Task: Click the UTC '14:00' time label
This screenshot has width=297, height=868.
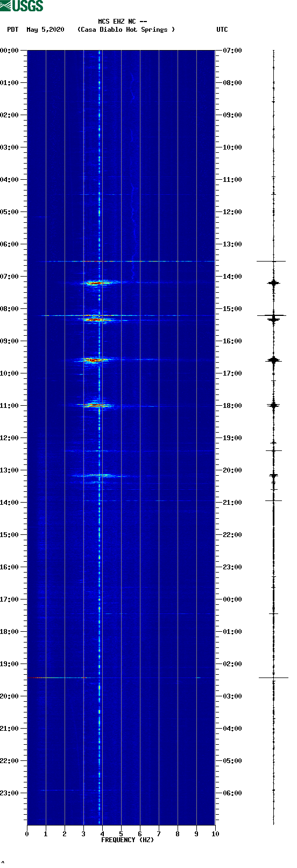Action: click(x=232, y=277)
